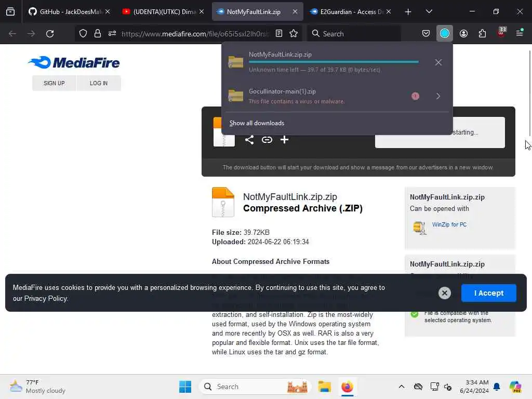Switch to GitHub - JackDoesMal tab
Image resolution: width=532 pixels, height=399 pixels.
point(70,11)
